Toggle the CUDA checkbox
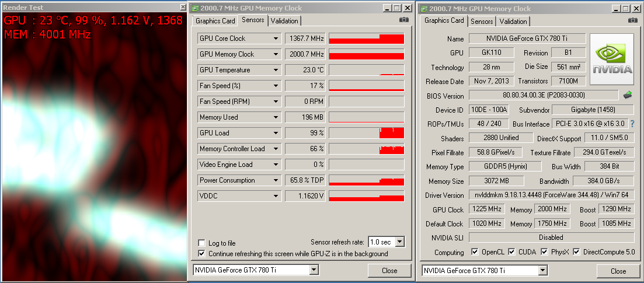The height and width of the screenshot is (283, 644). click(511, 251)
